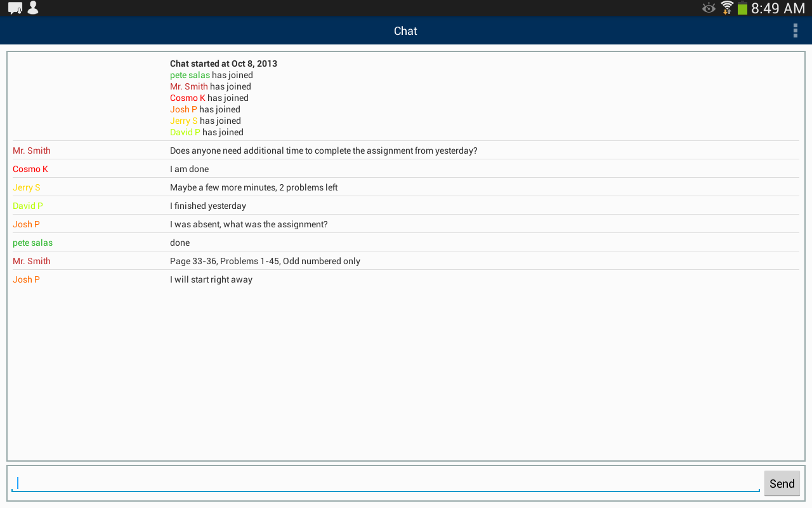Screen dimensions: 812x508
Task: Tap the person icon in the status bar
Action: tap(33, 8)
